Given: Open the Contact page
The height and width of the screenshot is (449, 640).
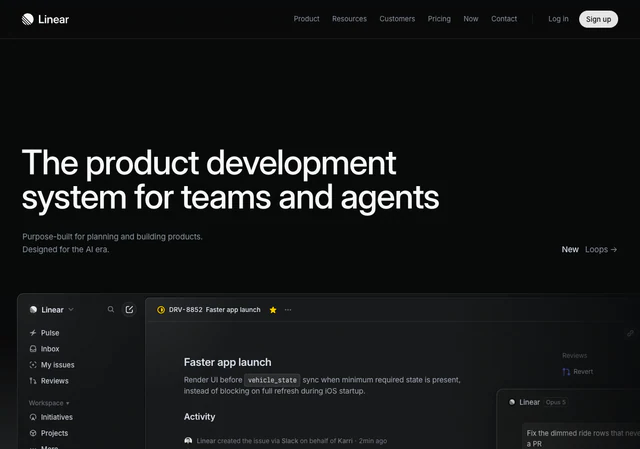Looking at the screenshot, I should coord(504,19).
